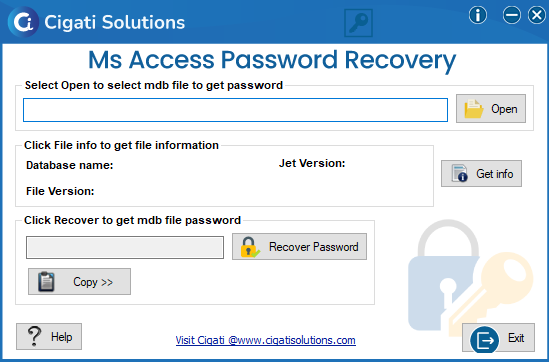The height and width of the screenshot is (362, 549).
Task: Minimize the Cigati window
Action: 512,15
